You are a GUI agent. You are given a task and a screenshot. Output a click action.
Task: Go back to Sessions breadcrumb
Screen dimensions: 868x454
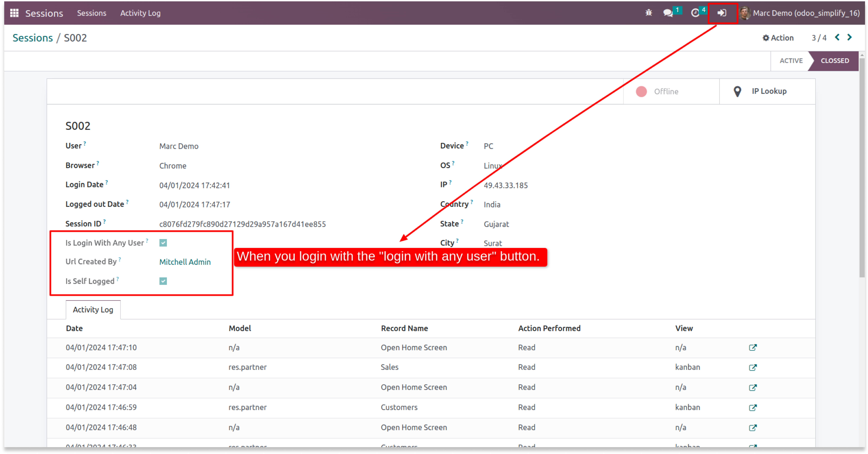(33, 38)
